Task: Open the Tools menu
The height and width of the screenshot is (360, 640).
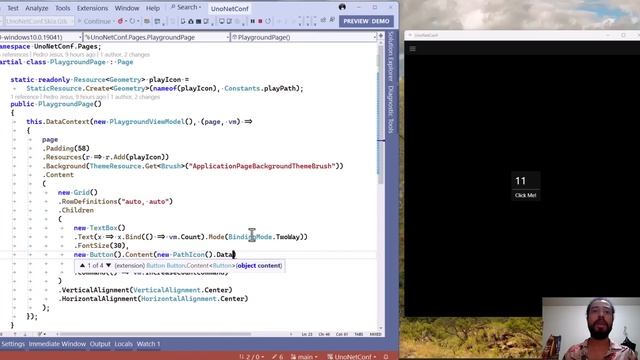Action: pos(62,8)
